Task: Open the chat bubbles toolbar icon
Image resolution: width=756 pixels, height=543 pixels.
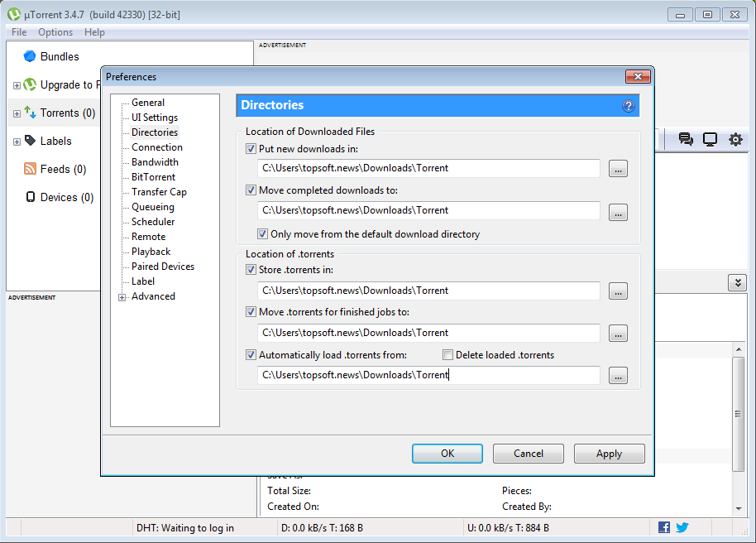Action: [x=686, y=140]
